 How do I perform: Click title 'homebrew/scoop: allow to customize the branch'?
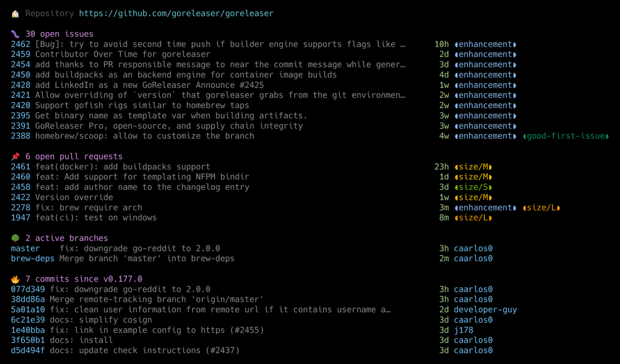145,136
